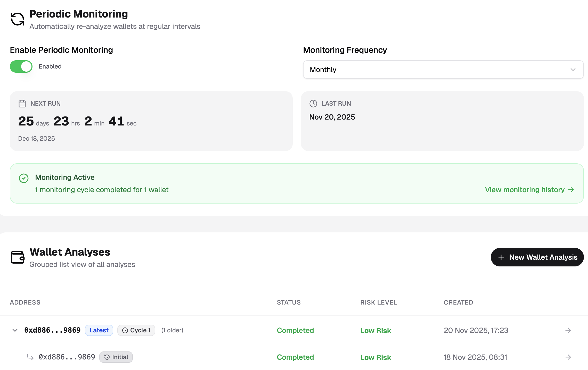Open latest analysis via row arrow
Screen dimensions: 588x370
(x=568, y=330)
